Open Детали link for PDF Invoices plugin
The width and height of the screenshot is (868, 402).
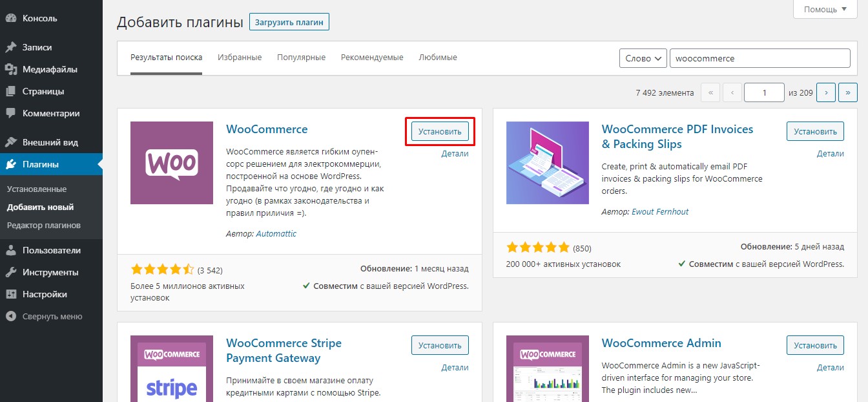(x=831, y=154)
